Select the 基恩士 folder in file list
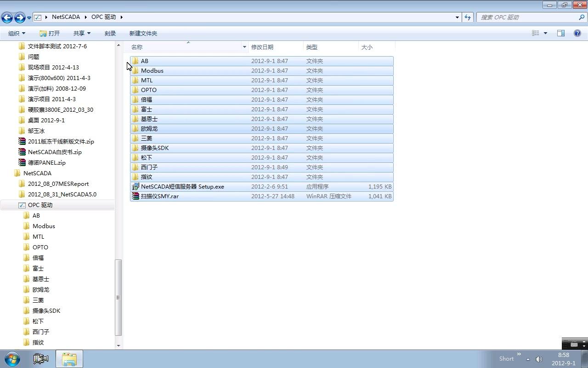Screen dimensions: 588x368 (x=262, y=119)
